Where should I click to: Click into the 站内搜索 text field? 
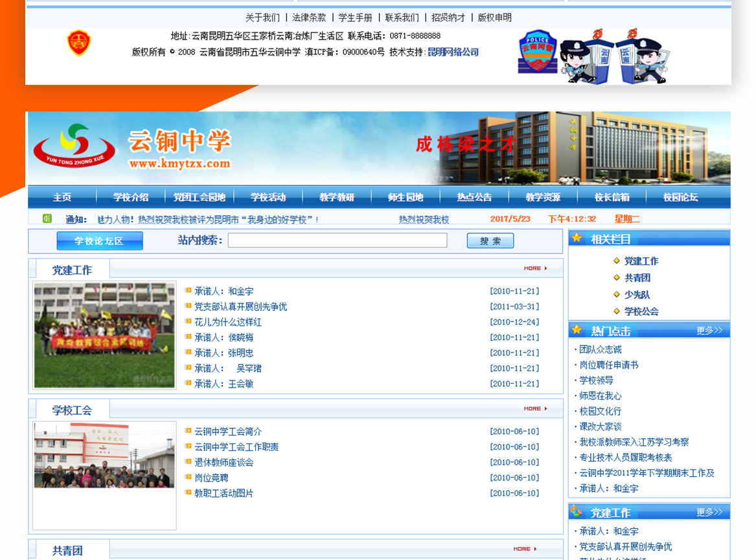click(337, 240)
